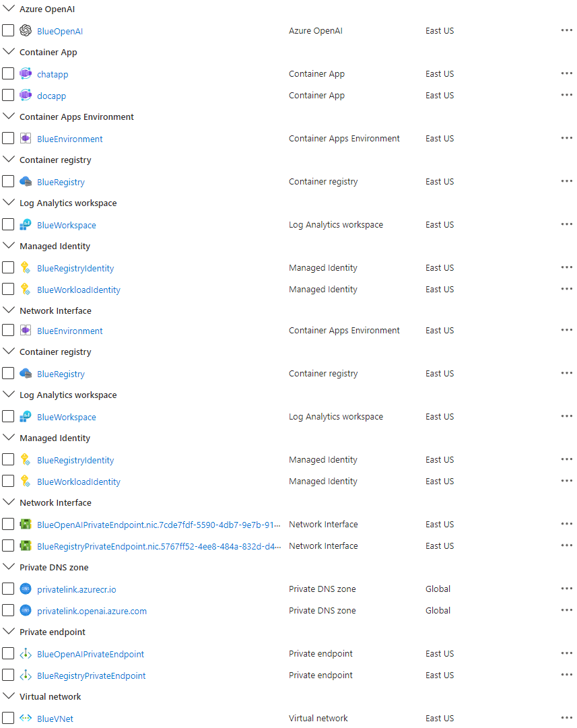
Task: Click the East US location for BlueOpenAI
Action: [x=440, y=31]
